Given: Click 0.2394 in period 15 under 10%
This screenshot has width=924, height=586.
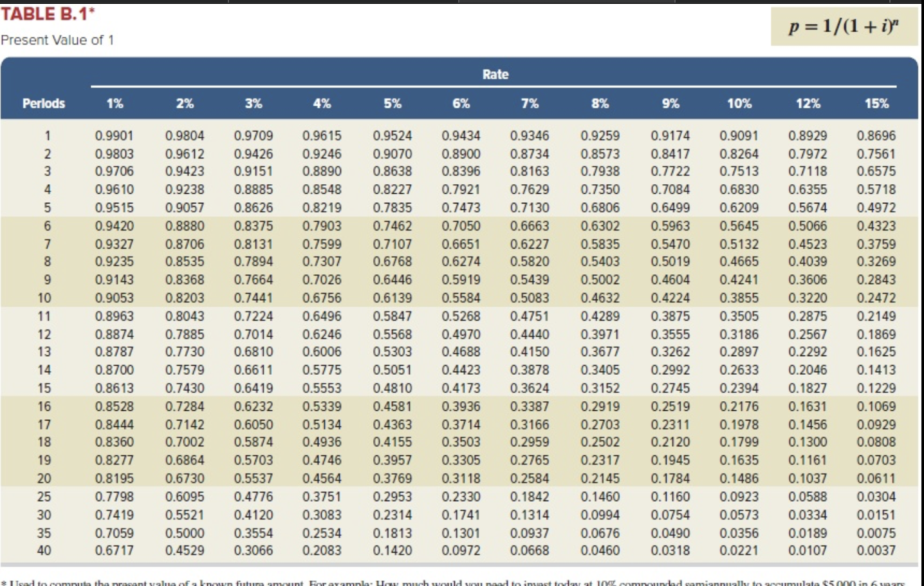Looking at the screenshot, I should coord(739,388).
